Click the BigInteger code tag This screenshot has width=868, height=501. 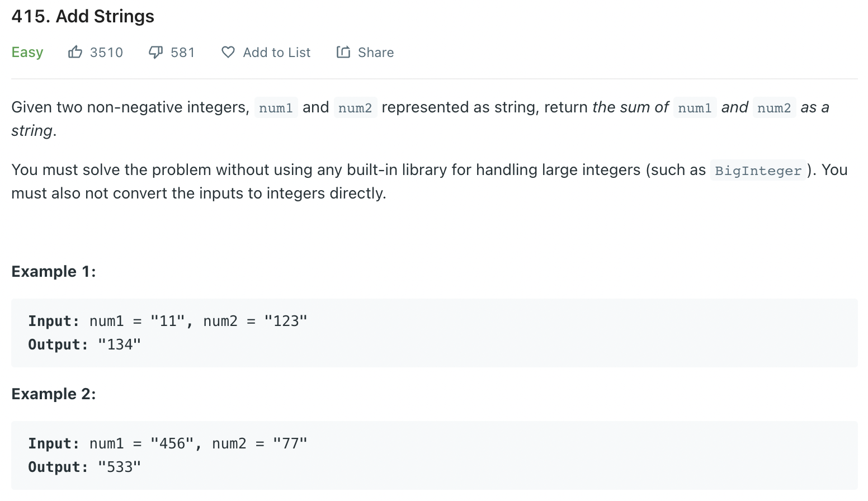[758, 171]
